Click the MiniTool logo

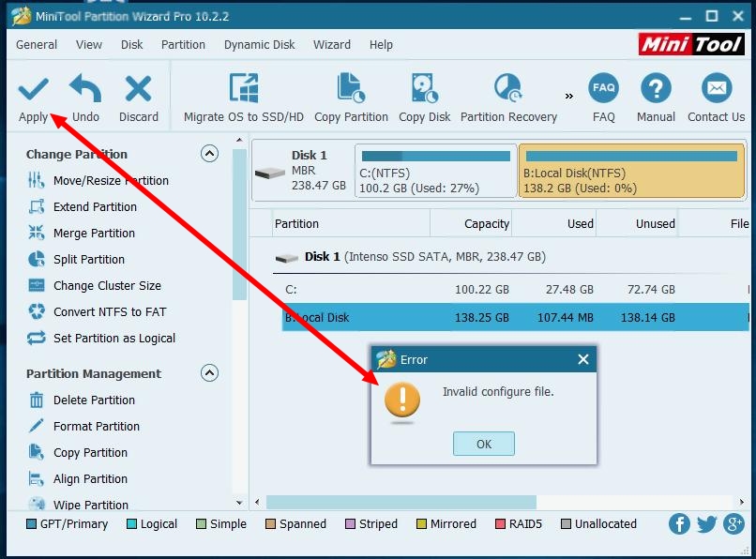tap(691, 44)
